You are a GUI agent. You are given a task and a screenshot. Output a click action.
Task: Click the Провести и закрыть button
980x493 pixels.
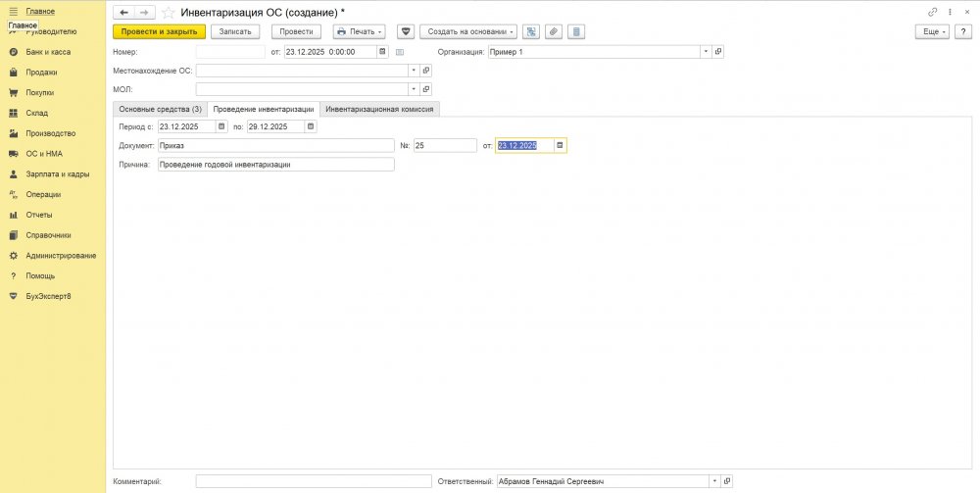pyautogui.click(x=159, y=31)
